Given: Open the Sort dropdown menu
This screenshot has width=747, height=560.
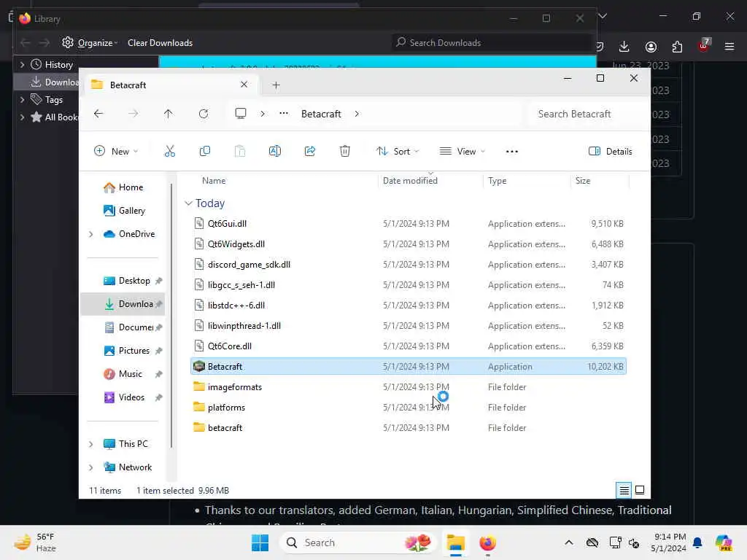Looking at the screenshot, I should (x=398, y=152).
